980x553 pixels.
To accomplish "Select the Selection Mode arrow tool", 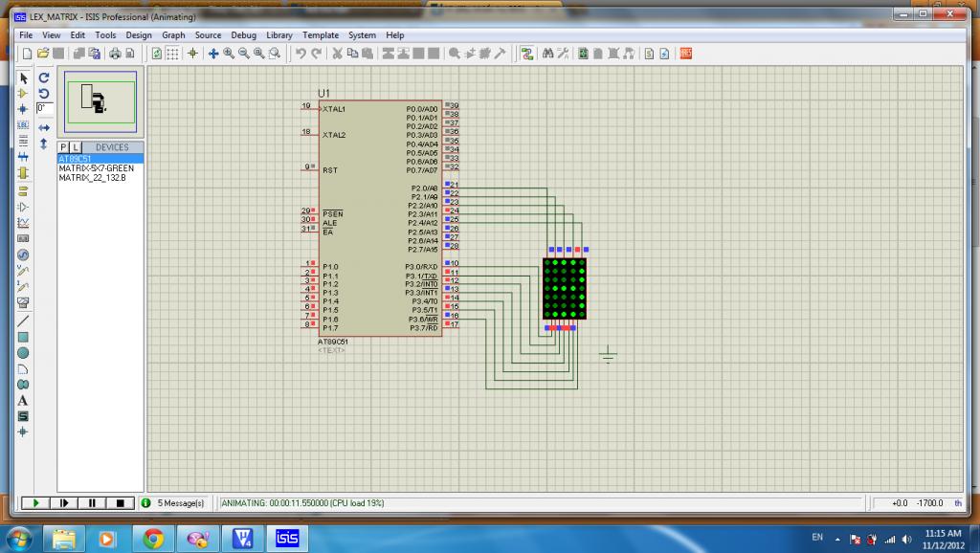I will pos(23,77).
